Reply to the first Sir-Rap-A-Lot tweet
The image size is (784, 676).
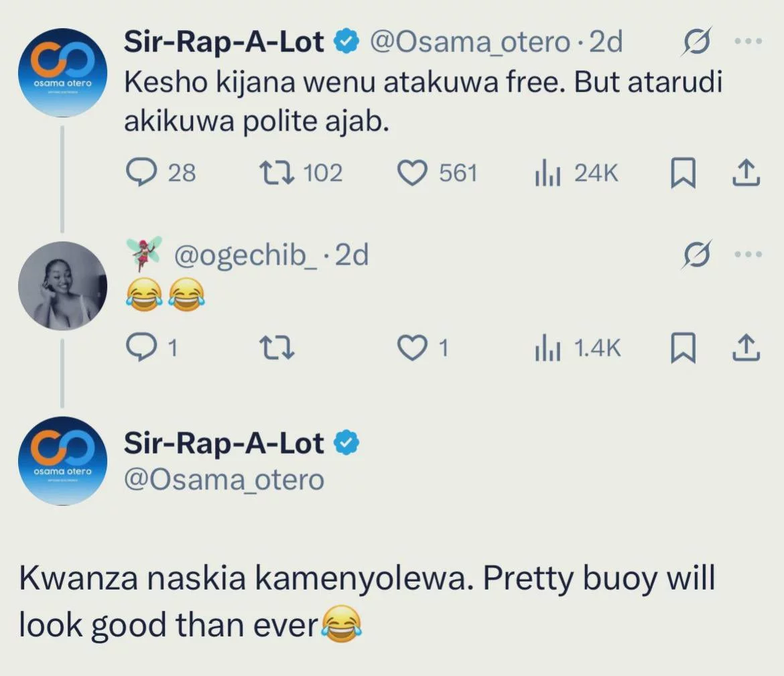(142, 174)
